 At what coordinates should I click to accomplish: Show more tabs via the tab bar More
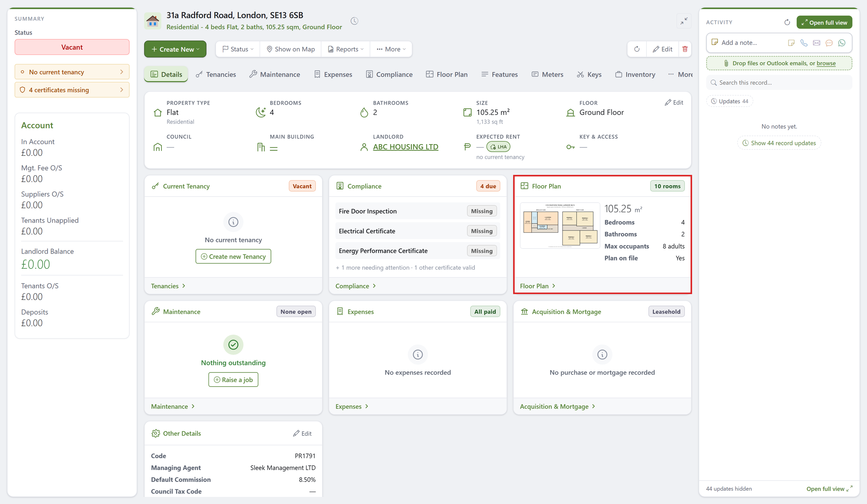[x=680, y=74]
